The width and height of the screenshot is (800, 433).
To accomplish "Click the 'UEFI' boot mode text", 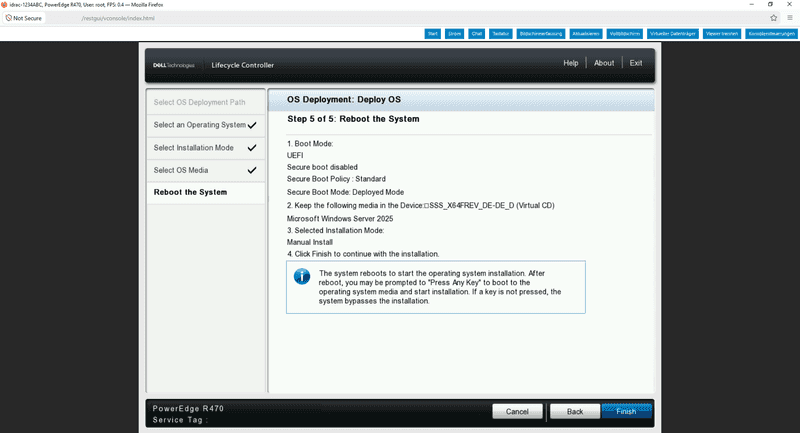I will 295,156.
